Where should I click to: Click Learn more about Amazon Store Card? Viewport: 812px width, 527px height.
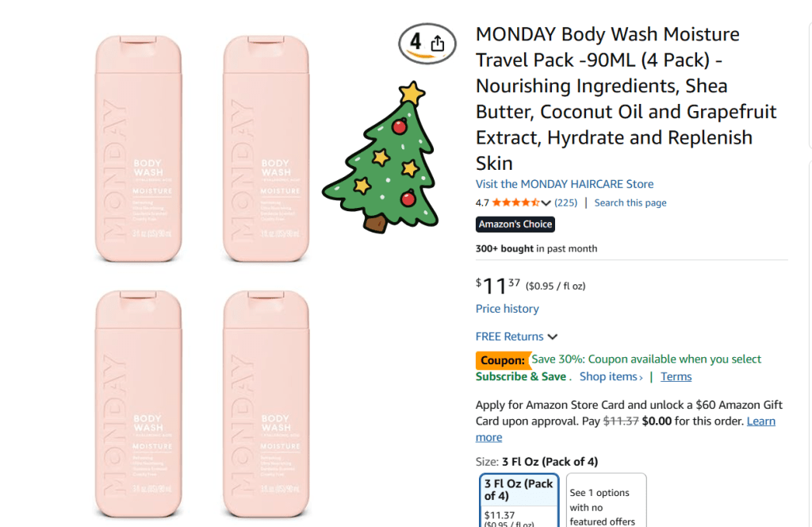point(760,421)
